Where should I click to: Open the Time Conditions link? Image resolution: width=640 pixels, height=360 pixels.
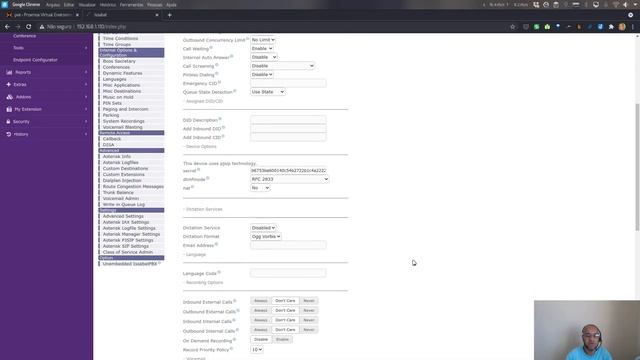coord(120,38)
